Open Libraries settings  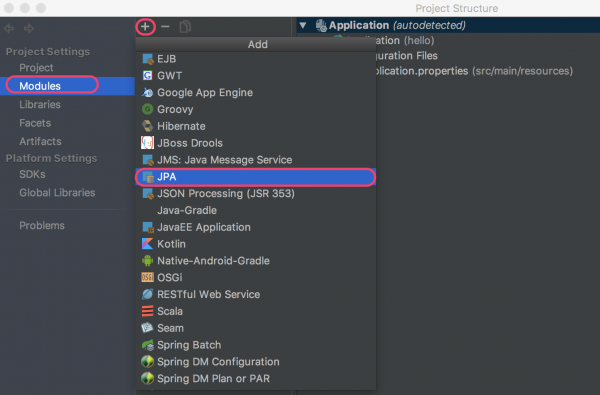click(40, 104)
